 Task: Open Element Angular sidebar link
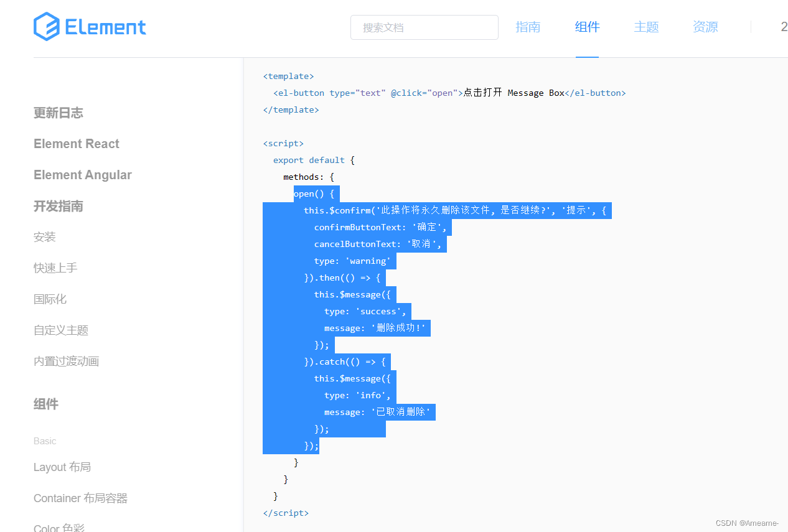pos(83,175)
